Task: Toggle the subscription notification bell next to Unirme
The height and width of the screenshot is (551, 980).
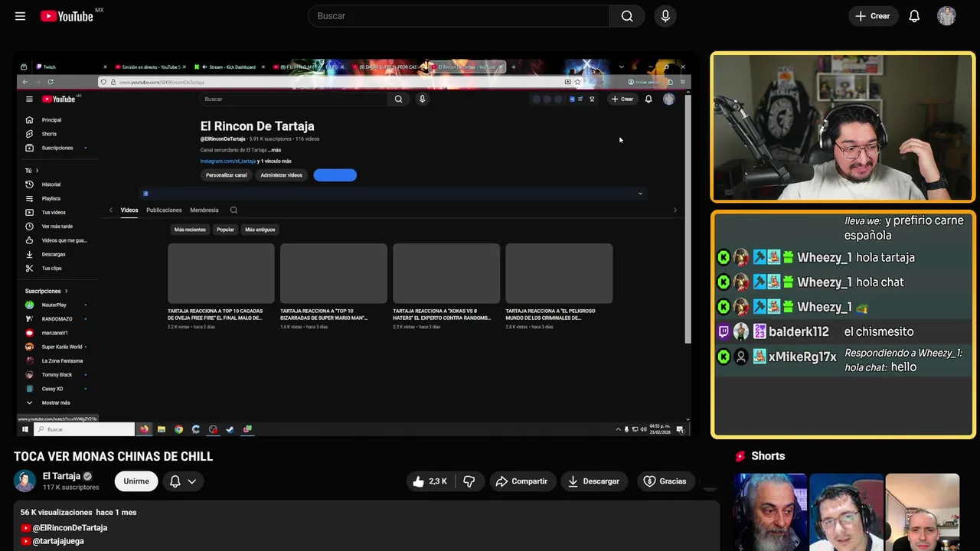Action: pos(175,481)
